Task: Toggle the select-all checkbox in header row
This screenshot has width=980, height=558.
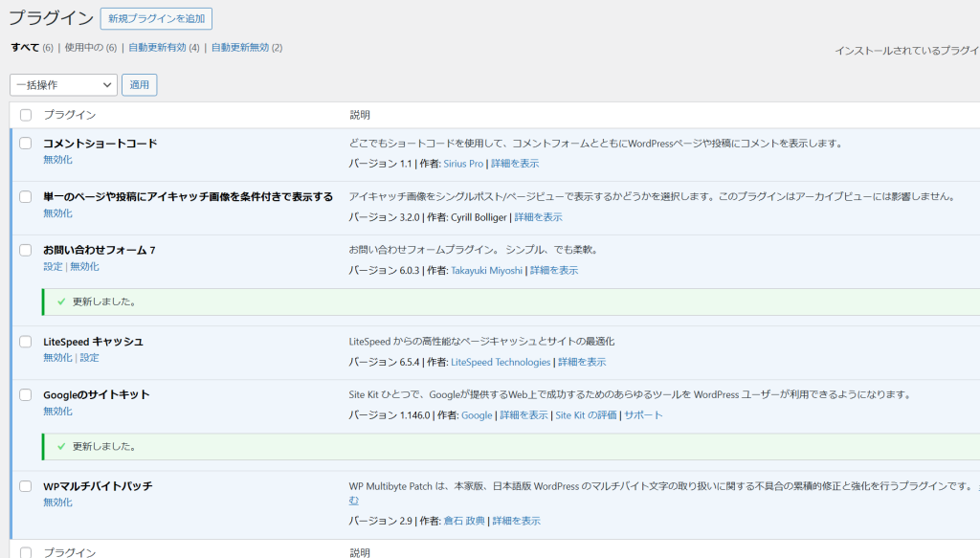Action: pyautogui.click(x=26, y=115)
